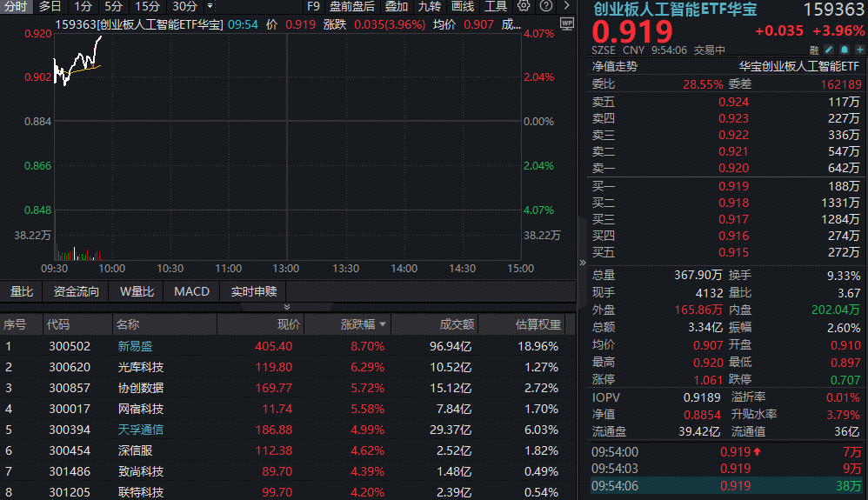The width and height of the screenshot is (868, 500).
Task: Click the help question mark icon
Action: point(545,6)
